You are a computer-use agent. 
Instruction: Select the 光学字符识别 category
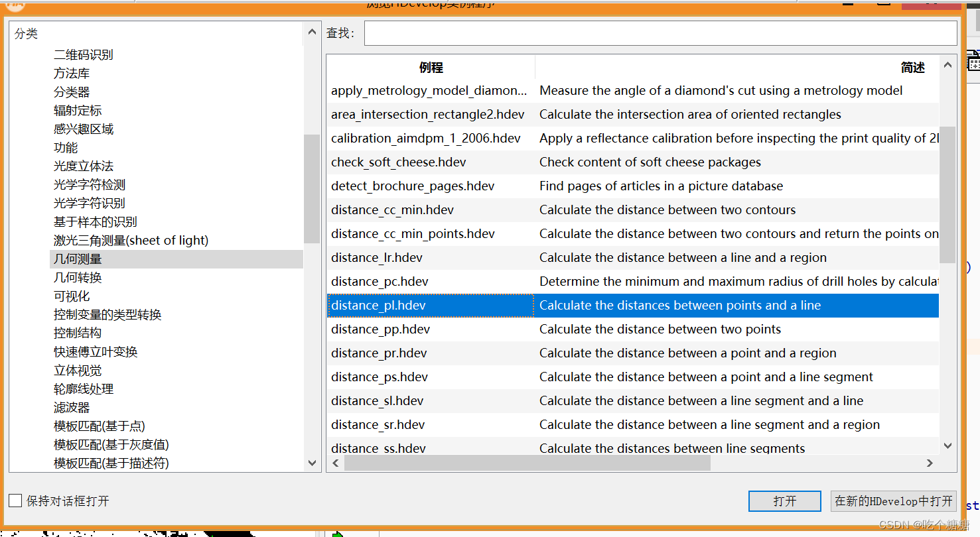(90, 204)
